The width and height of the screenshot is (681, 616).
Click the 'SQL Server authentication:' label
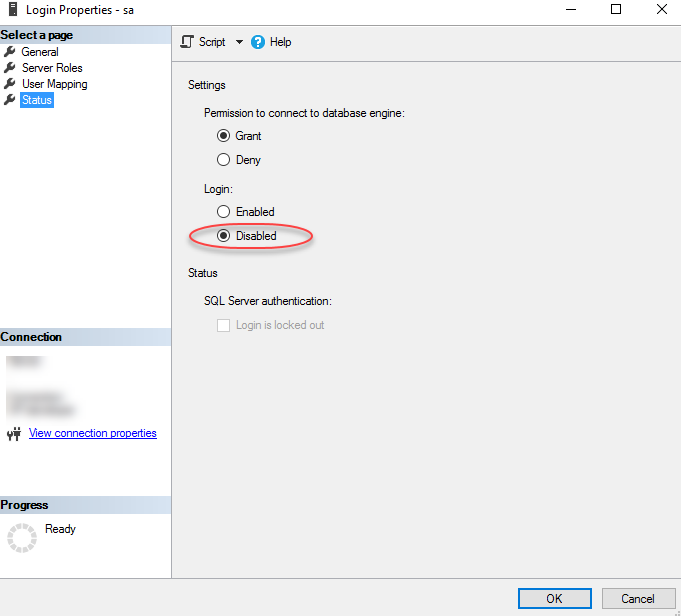pos(268,301)
